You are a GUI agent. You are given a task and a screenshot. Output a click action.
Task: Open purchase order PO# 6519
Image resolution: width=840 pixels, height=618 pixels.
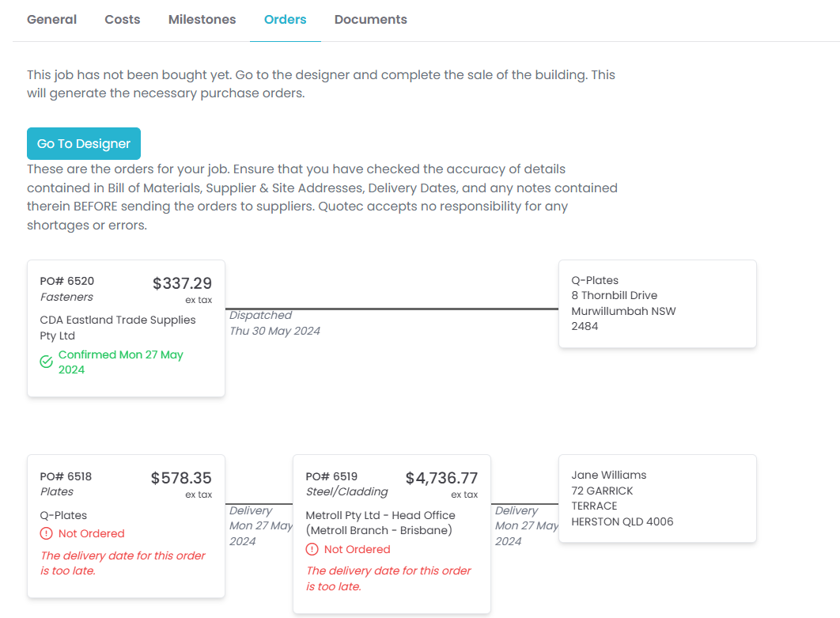tap(331, 476)
